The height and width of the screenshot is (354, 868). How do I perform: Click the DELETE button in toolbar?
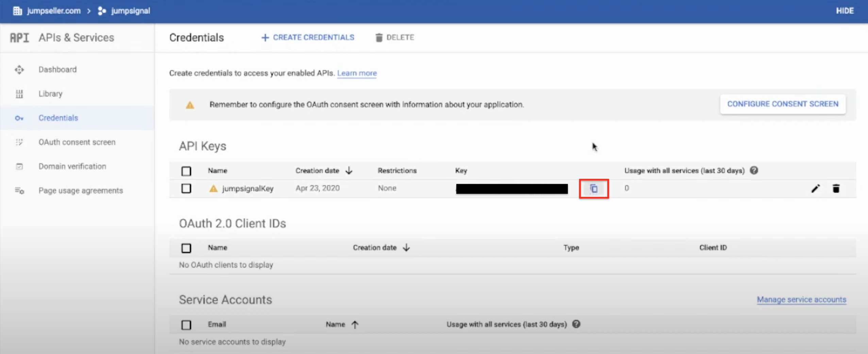pos(395,37)
